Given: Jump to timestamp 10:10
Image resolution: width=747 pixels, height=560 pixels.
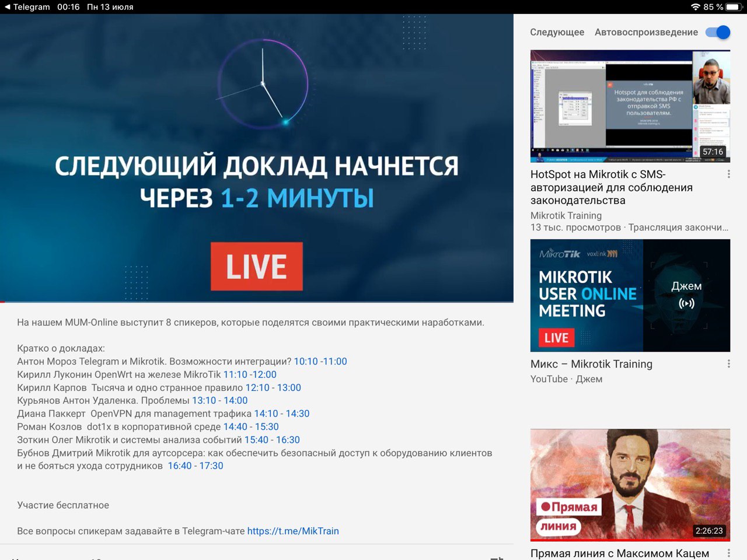Looking at the screenshot, I should pyautogui.click(x=306, y=362).
